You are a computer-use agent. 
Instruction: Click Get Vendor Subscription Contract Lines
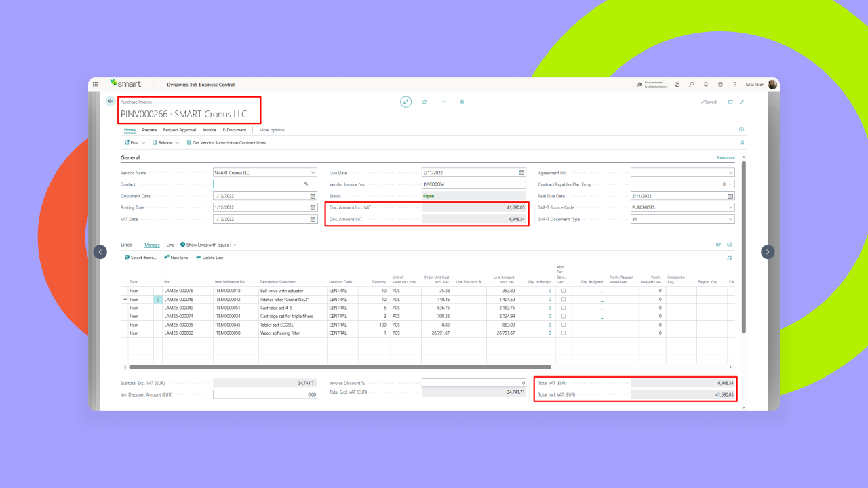(x=226, y=143)
